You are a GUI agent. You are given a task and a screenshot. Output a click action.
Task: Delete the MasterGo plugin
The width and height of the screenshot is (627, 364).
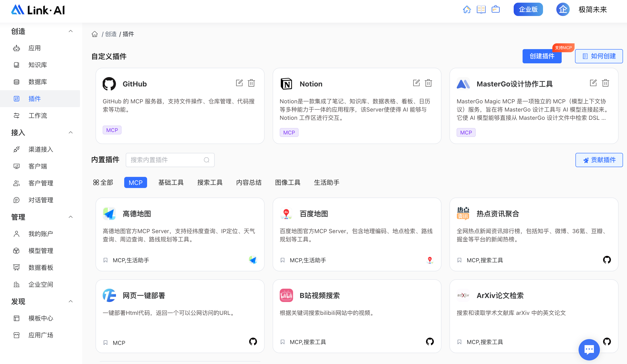605,83
